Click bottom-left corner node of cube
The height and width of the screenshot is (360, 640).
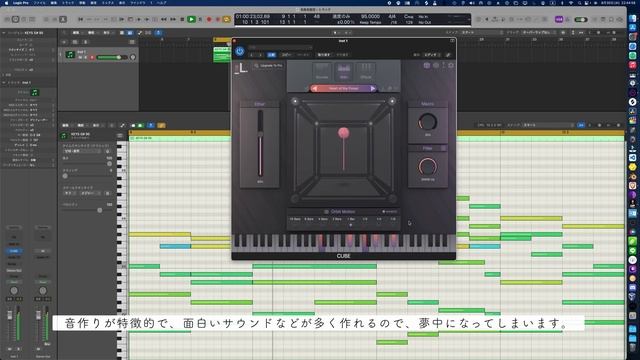pos(295,199)
